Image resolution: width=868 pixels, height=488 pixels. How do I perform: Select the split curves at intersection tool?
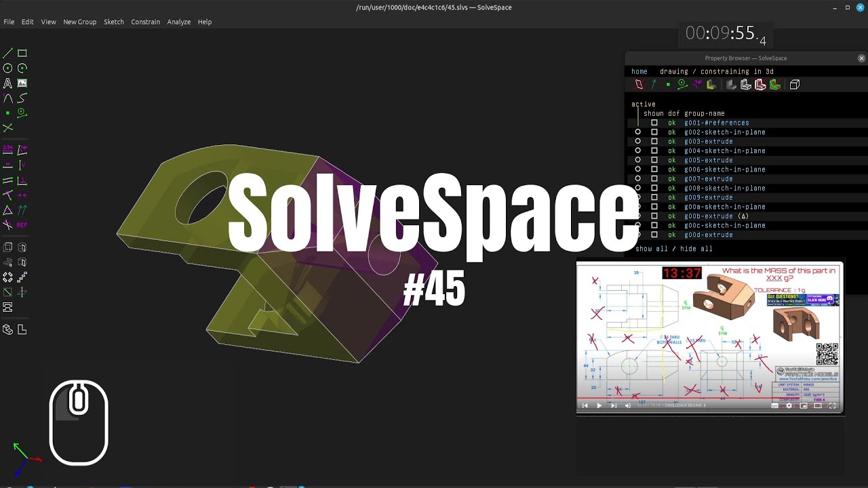tap(7, 127)
